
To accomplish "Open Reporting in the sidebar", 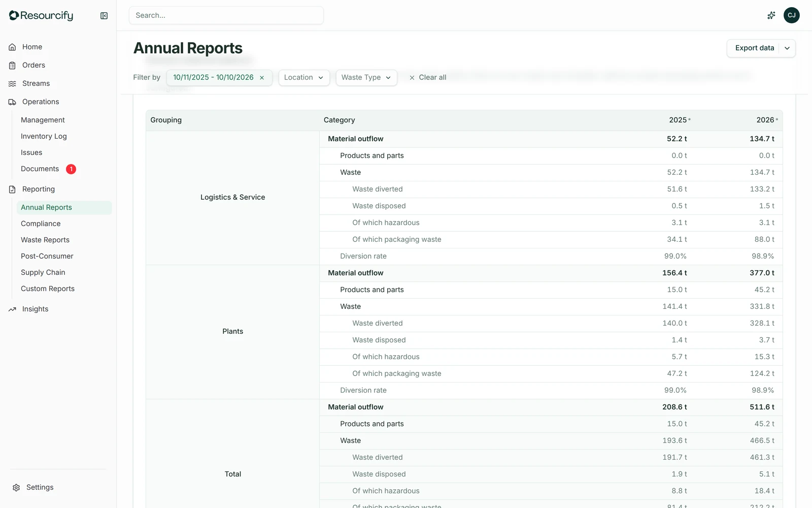I will (39, 189).
